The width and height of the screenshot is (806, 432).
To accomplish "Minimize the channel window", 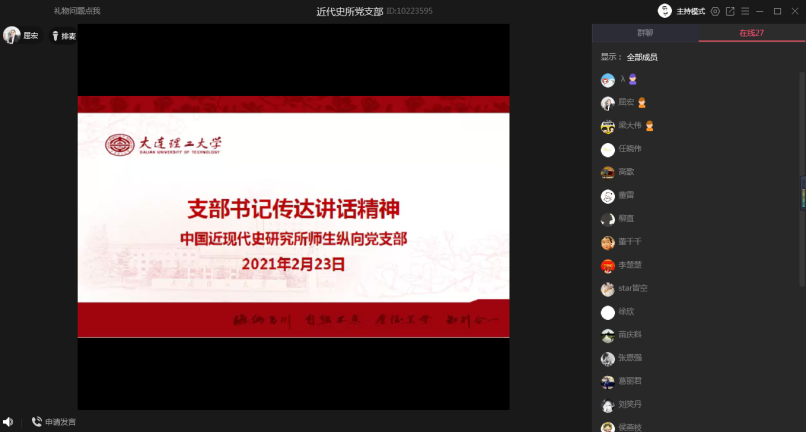I will point(760,11).
